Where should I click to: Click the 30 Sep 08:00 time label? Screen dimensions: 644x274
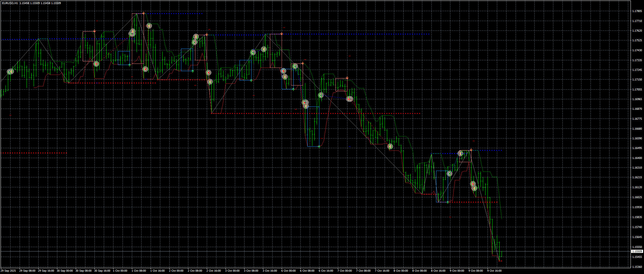84,270
